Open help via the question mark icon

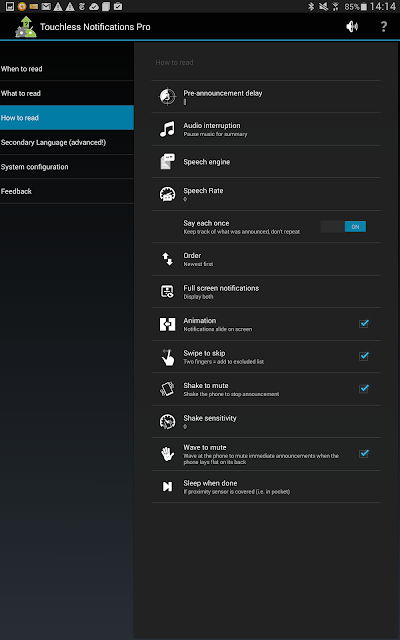[384, 27]
